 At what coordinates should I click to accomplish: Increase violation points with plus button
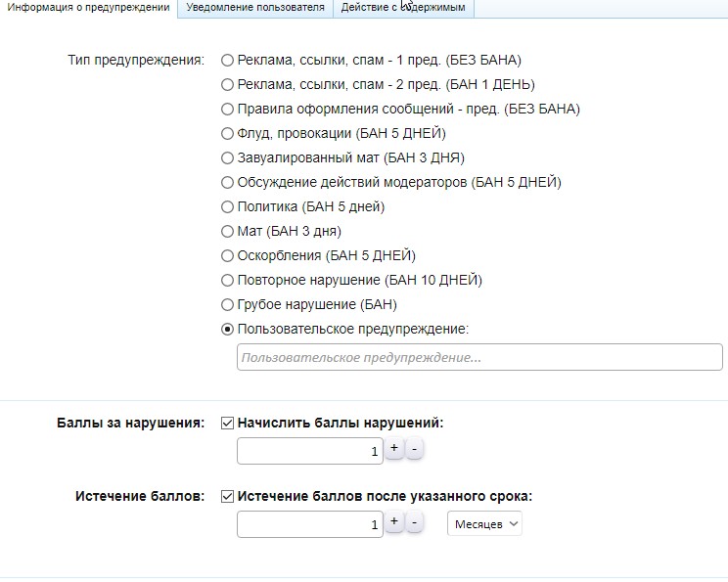coord(393,449)
